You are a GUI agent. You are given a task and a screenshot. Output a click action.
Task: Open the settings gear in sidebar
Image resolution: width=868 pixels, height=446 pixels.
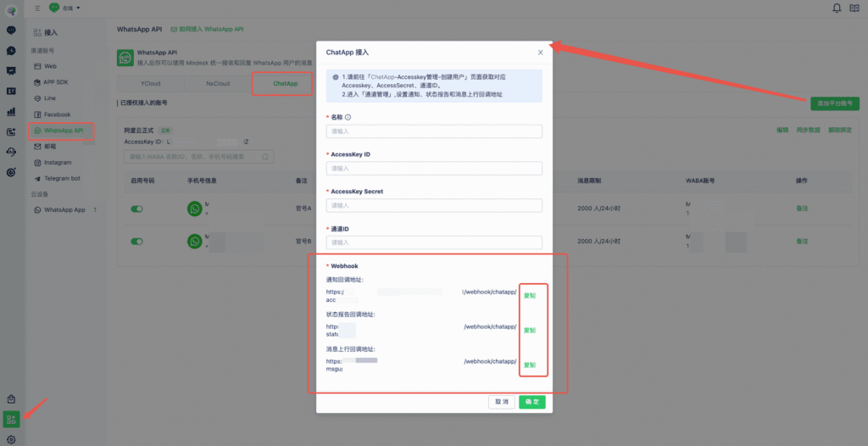point(11,438)
